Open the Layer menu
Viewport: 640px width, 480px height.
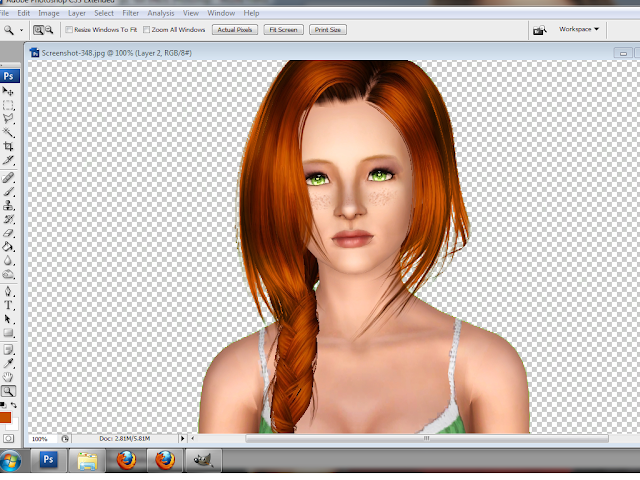coord(77,13)
